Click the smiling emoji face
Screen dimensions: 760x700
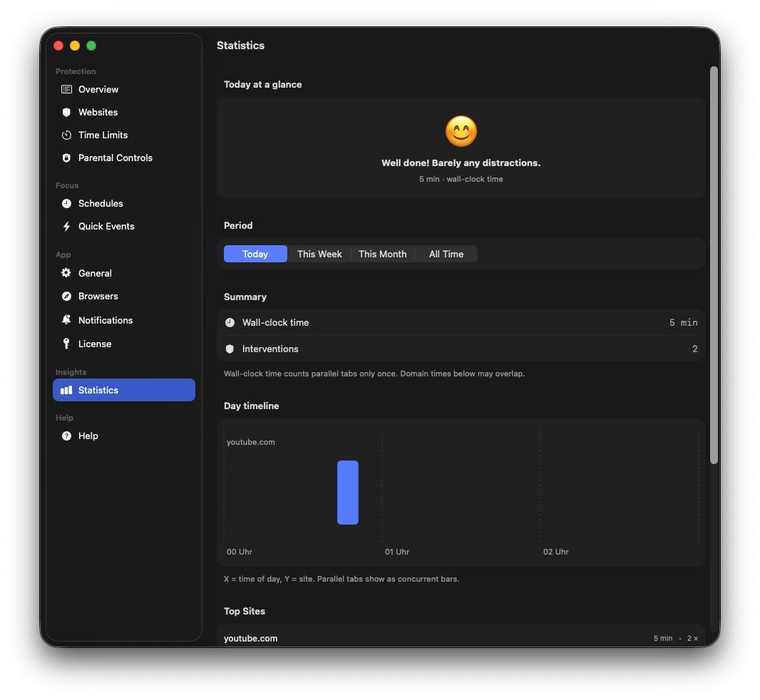click(461, 131)
